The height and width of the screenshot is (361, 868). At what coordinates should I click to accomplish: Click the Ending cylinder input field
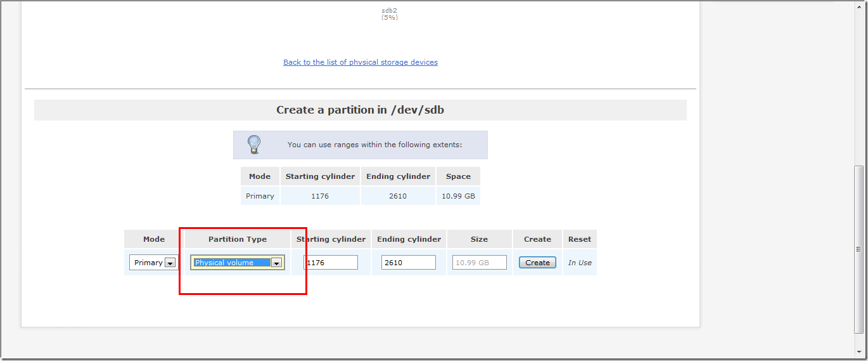(408, 263)
